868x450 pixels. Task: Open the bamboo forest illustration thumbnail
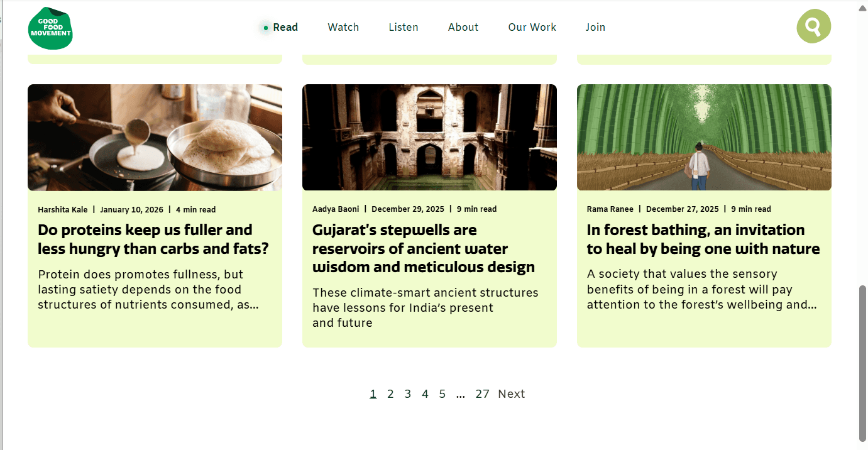pos(704,137)
